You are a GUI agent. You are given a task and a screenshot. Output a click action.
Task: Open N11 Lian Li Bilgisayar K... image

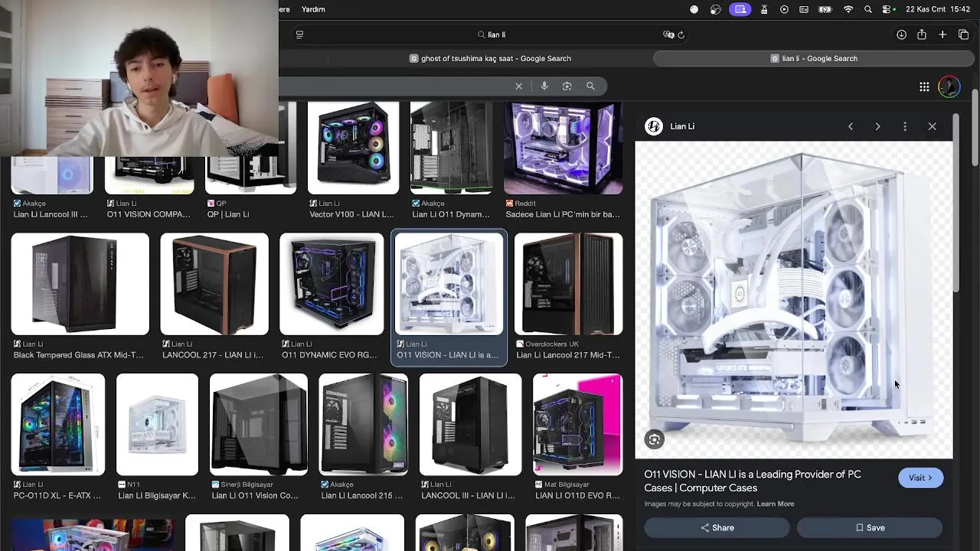pos(157,425)
